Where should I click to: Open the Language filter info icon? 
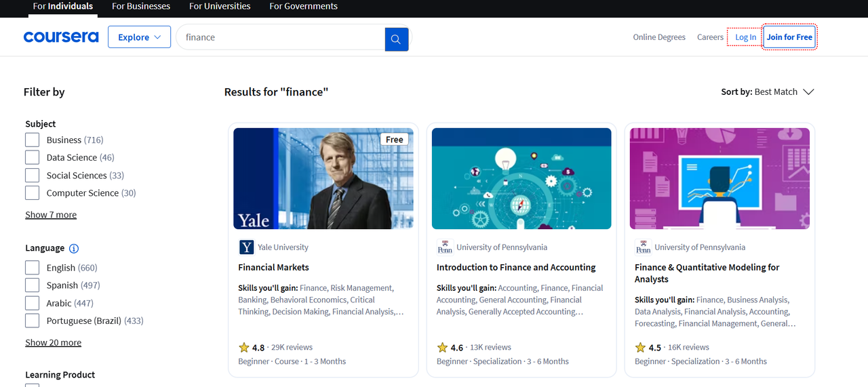pos(74,249)
